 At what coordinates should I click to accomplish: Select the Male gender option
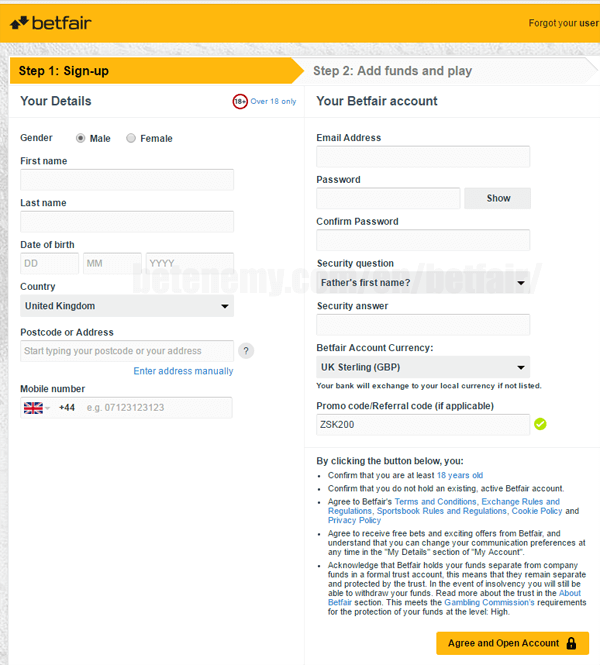81,138
